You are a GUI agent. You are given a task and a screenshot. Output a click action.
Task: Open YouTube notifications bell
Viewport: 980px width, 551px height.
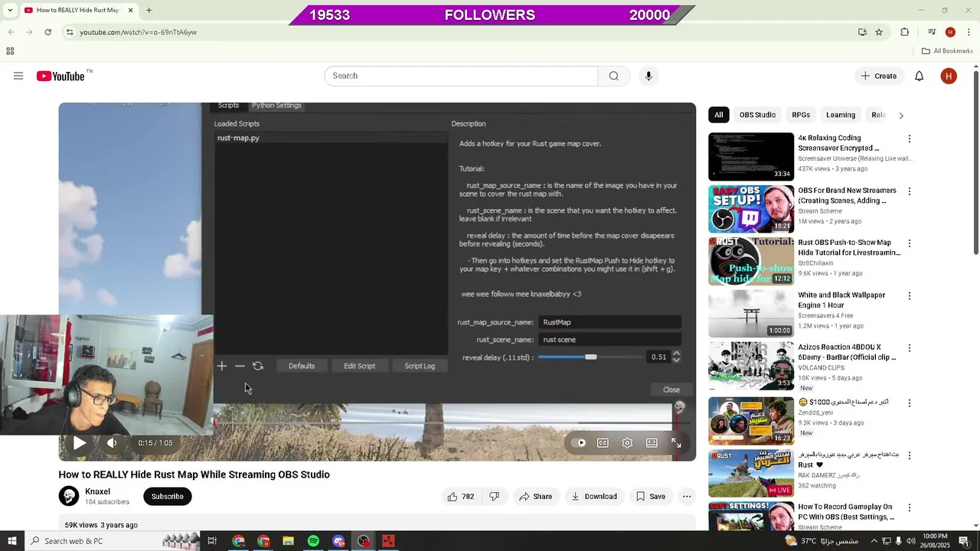(919, 76)
